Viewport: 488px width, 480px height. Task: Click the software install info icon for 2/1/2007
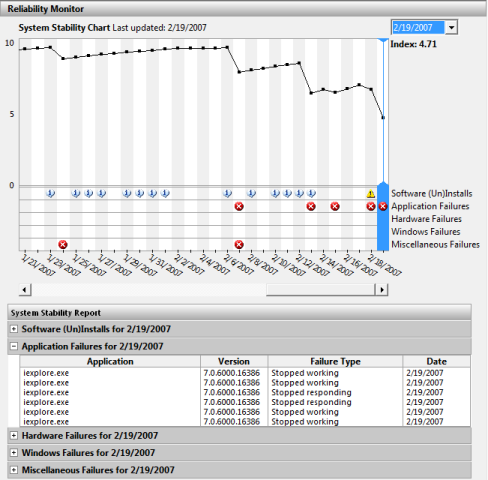pos(165,193)
